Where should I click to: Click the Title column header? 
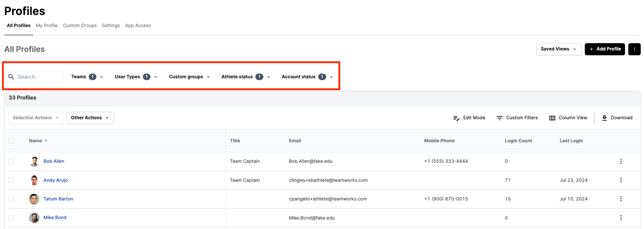coord(235,141)
